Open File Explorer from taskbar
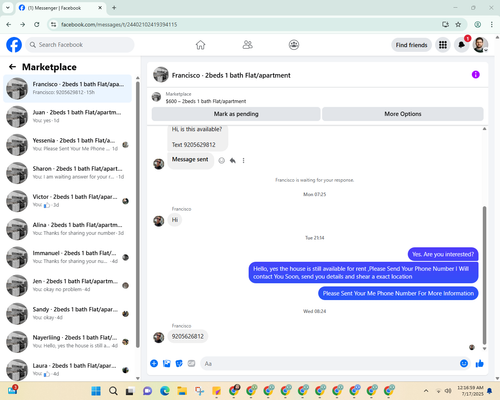Screen dimensions: 500x400 click(x=182, y=391)
